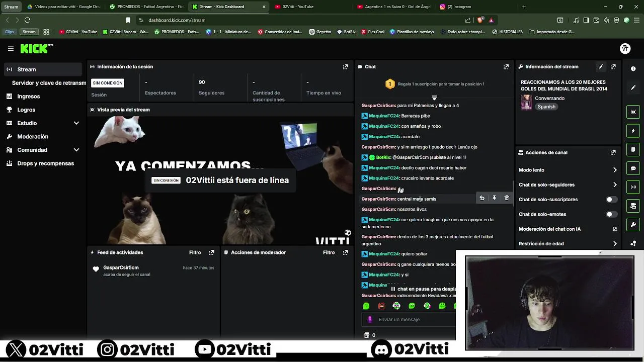
Task: Open Modo lento options chevron
Action: coord(615,170)
